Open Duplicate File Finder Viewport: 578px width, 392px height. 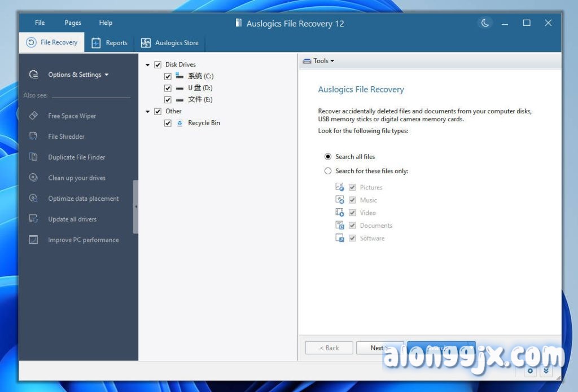click(76, 157)
